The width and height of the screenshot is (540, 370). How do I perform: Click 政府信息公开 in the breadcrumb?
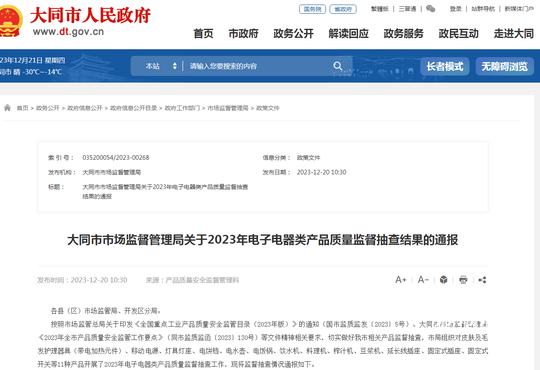[x=85, y=108]
